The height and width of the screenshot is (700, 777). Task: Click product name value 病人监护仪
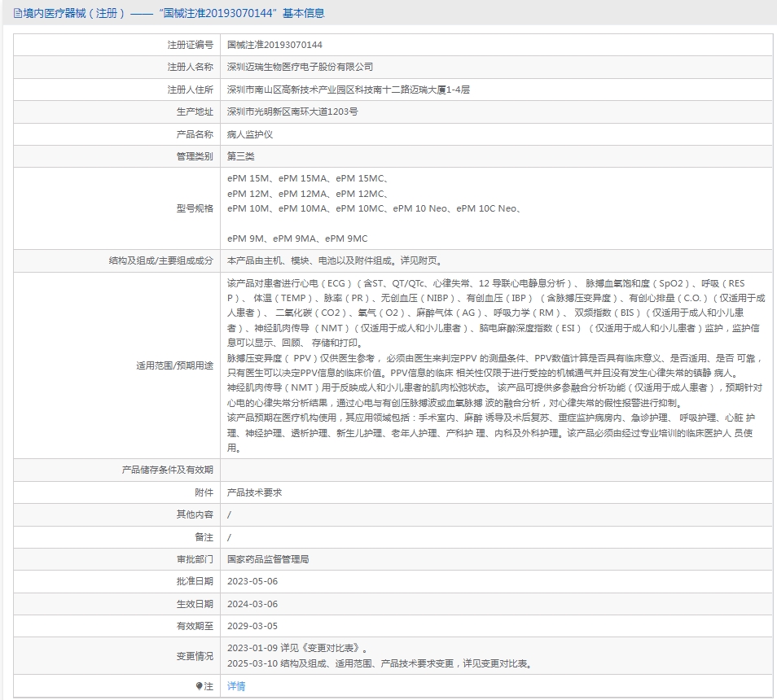[x=250, y=134]
